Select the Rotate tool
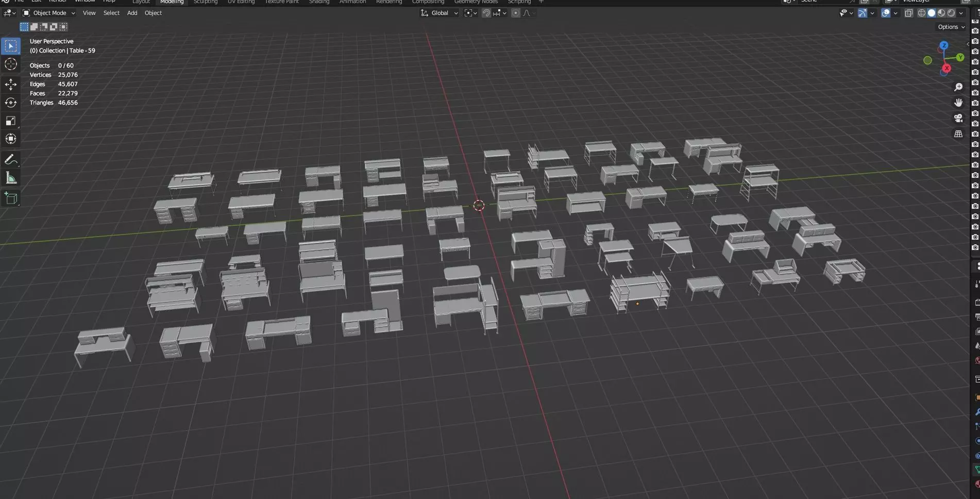980x499 pixels. (11, 103)
